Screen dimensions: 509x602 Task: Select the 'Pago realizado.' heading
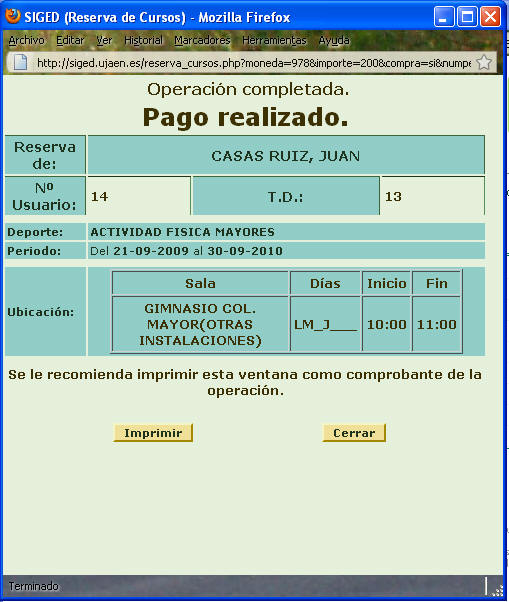(x=246, y=117)
